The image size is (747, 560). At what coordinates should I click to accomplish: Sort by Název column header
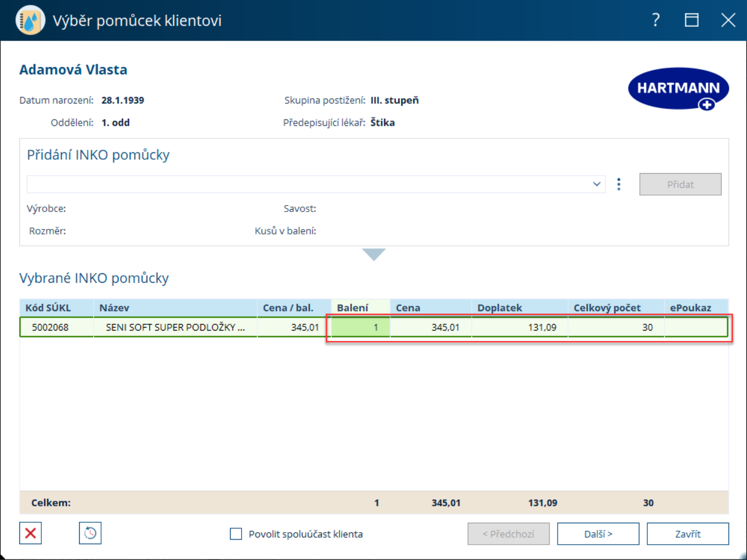(x=175, y=308)
